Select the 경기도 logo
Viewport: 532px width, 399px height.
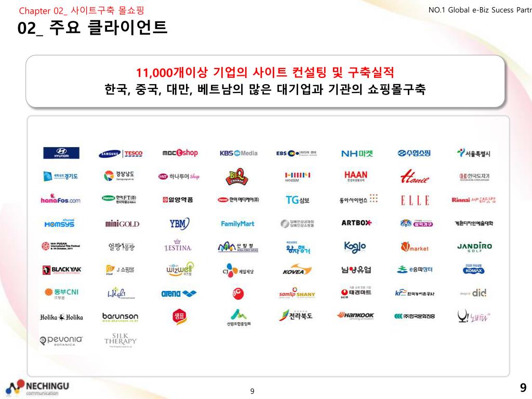click(x=61, y=177)
